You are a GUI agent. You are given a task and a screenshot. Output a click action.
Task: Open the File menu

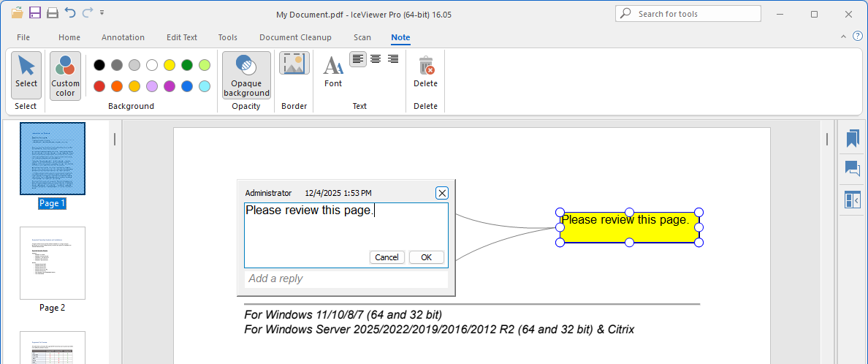[x=23, y=38]
